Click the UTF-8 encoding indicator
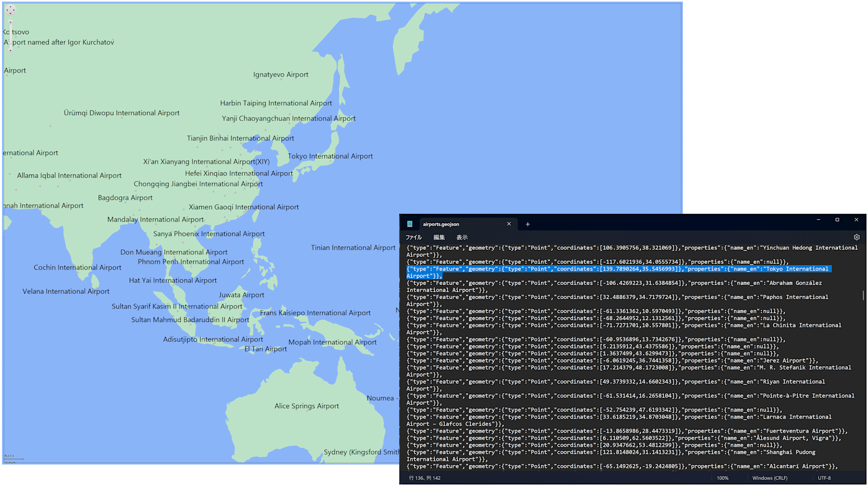 pos(825,478)
